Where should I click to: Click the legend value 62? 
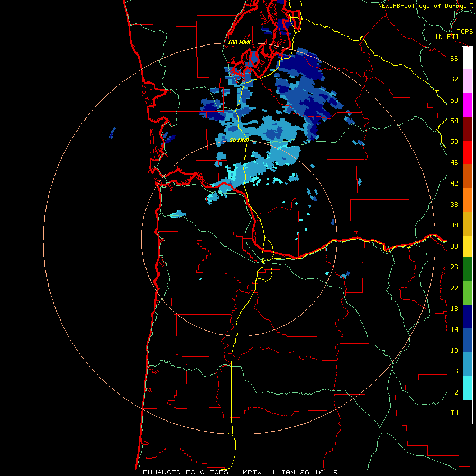454,79
